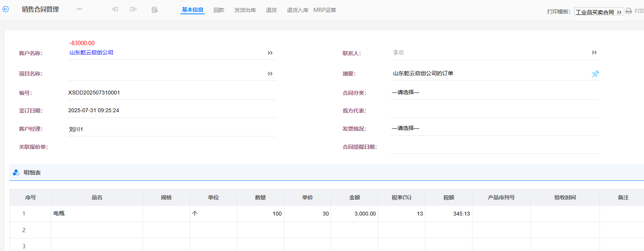Click the amount cell 3,000.00
Image resolution: width=644 pixels, height=251 pixels.
pyautogui.click(x=355, y=214)
